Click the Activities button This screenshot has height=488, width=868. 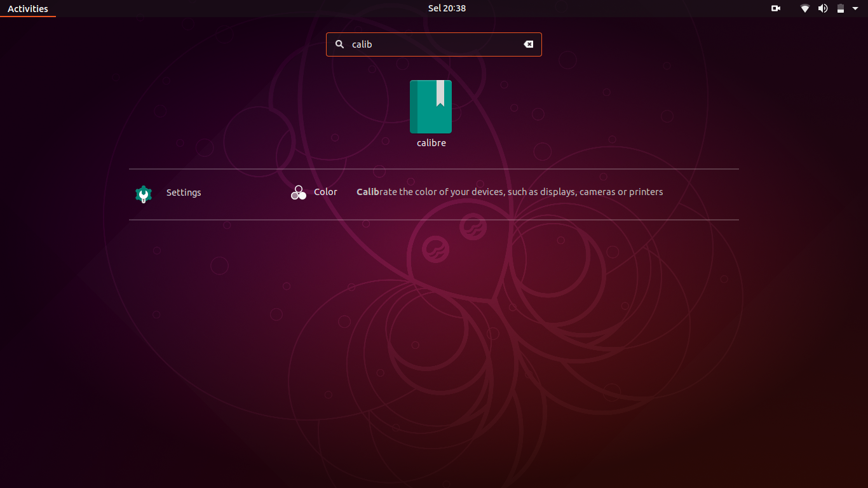pos(28,9)
